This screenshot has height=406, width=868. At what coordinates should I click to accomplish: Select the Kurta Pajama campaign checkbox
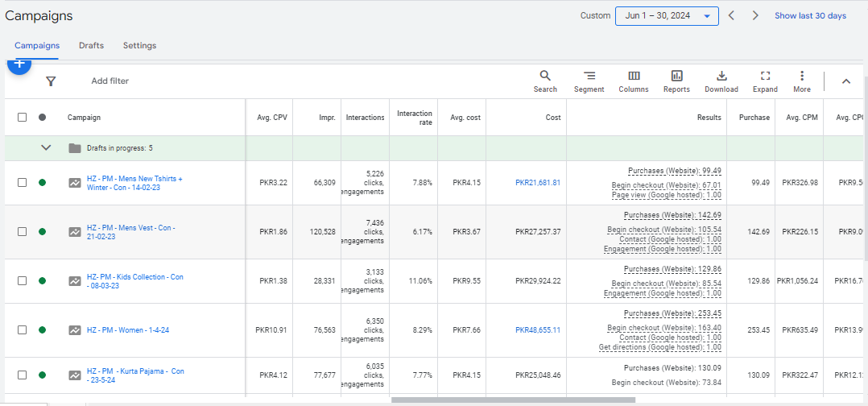pos(23,375)
